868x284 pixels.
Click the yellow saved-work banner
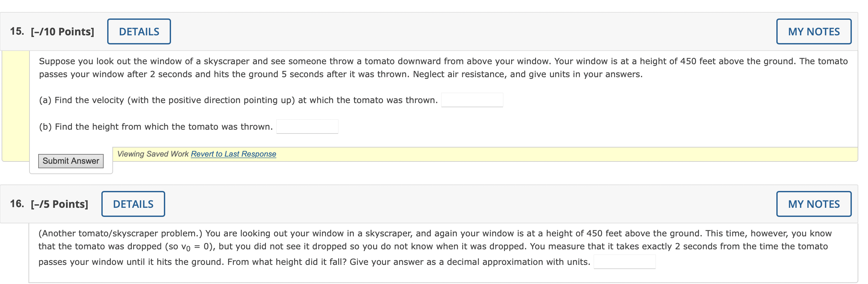[x=506, y=154]
